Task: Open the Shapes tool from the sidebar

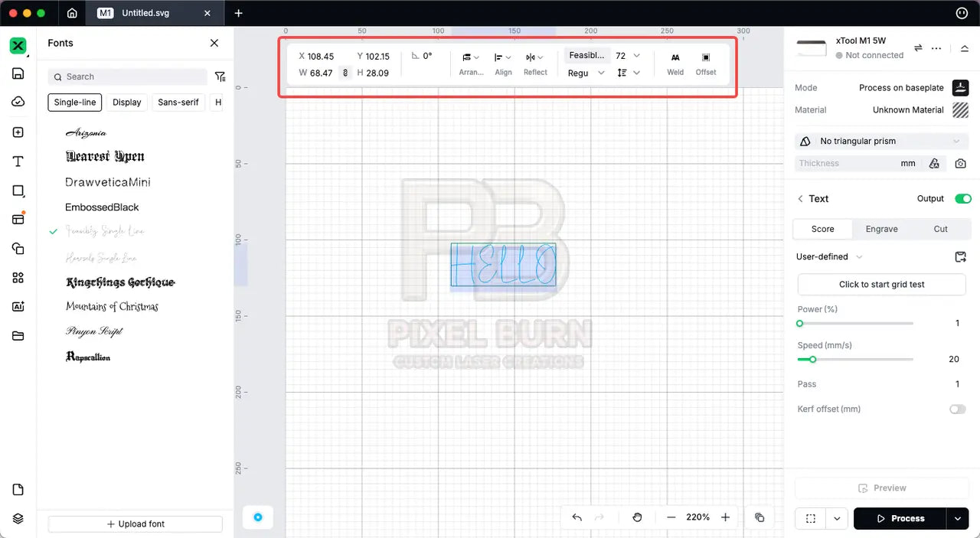Action: (x=18, y=191)
